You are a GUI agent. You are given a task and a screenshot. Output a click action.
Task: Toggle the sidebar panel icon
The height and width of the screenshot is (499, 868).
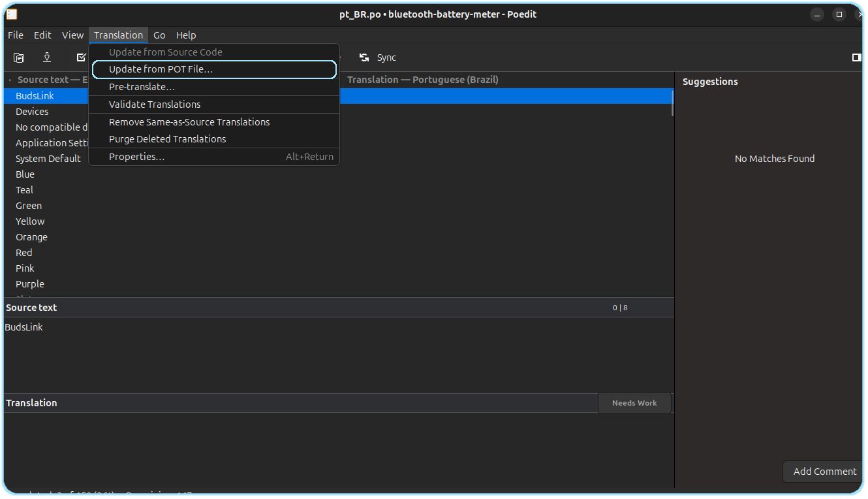tap(856, 57)
